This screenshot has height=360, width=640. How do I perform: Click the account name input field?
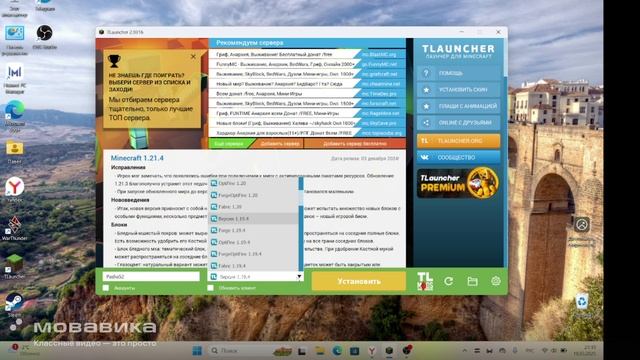[151, 276]
